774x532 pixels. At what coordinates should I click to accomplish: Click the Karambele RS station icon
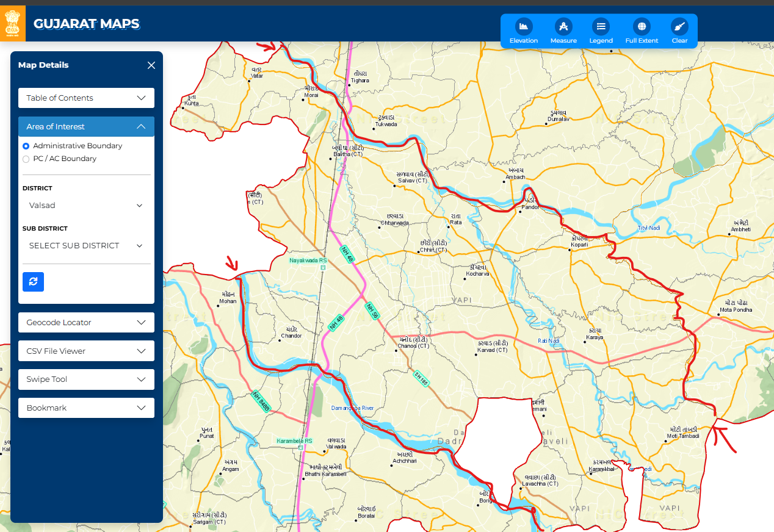point(301,448)
